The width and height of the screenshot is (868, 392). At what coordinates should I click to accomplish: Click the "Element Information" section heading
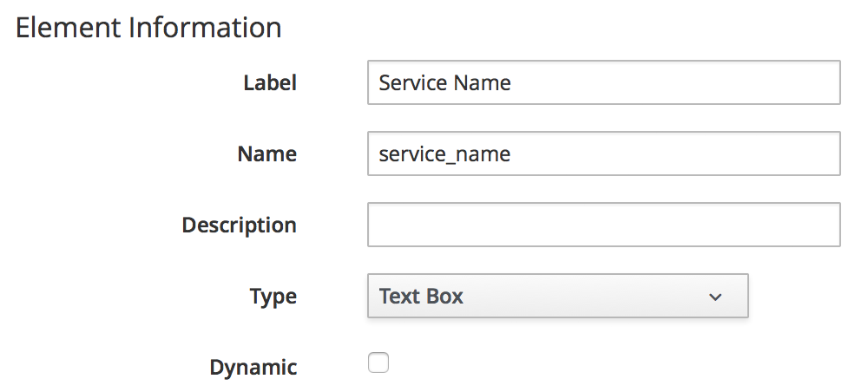pos(148,28)
